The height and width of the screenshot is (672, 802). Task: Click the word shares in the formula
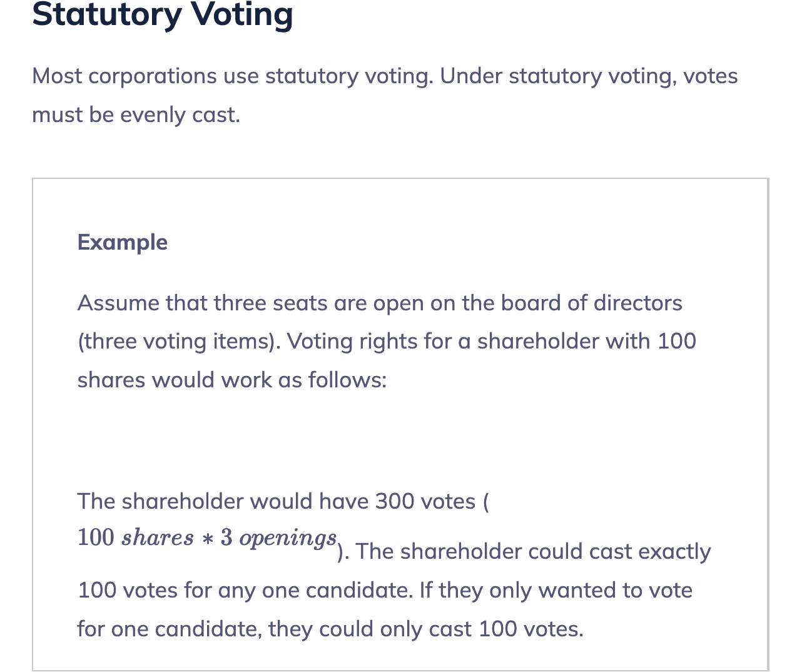tap(158, 538)
